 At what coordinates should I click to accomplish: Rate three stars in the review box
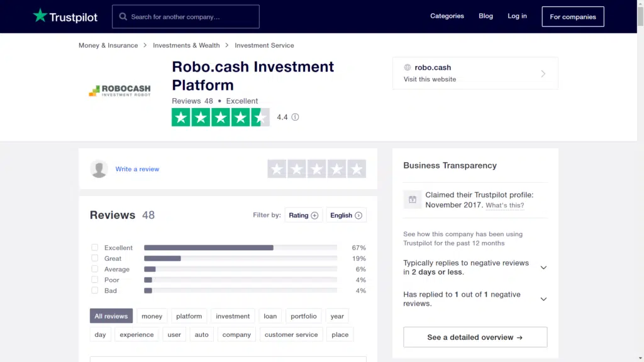click(317, 168)
